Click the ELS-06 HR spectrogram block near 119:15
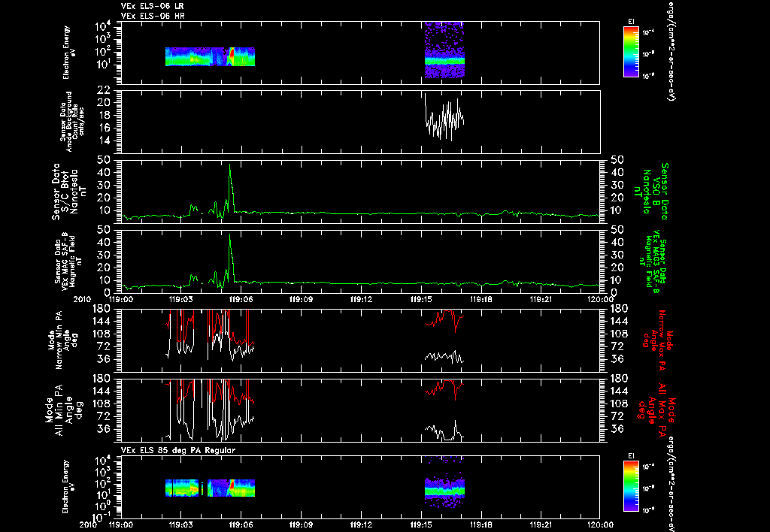This screenshot has width=770, height=532. point(444,50)
